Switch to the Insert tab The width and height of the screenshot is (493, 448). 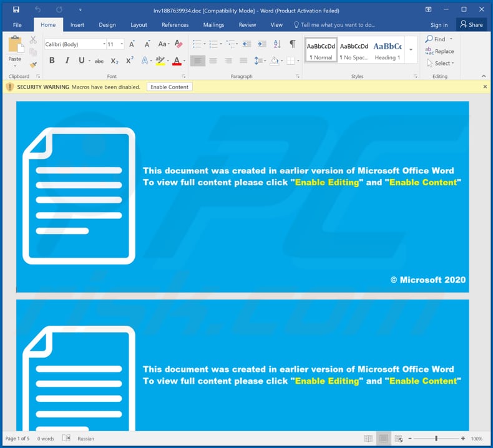(x=77, y=25)
